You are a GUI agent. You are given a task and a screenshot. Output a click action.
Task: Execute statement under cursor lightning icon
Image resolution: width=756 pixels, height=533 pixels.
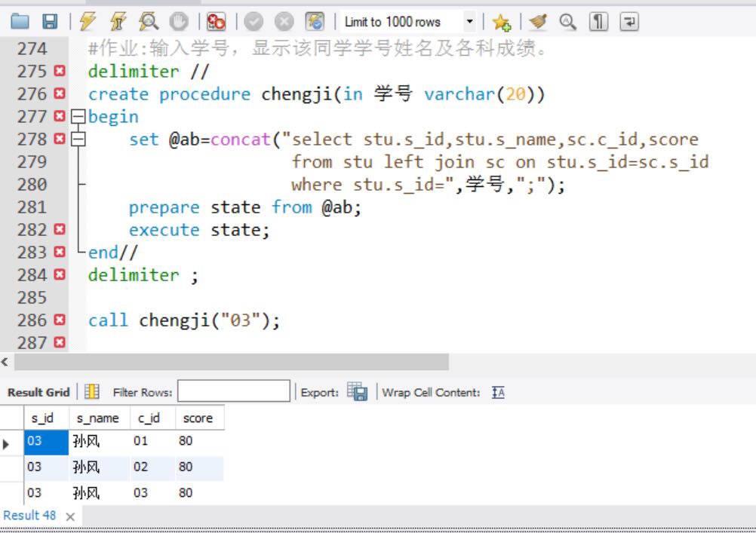[118, 22]
